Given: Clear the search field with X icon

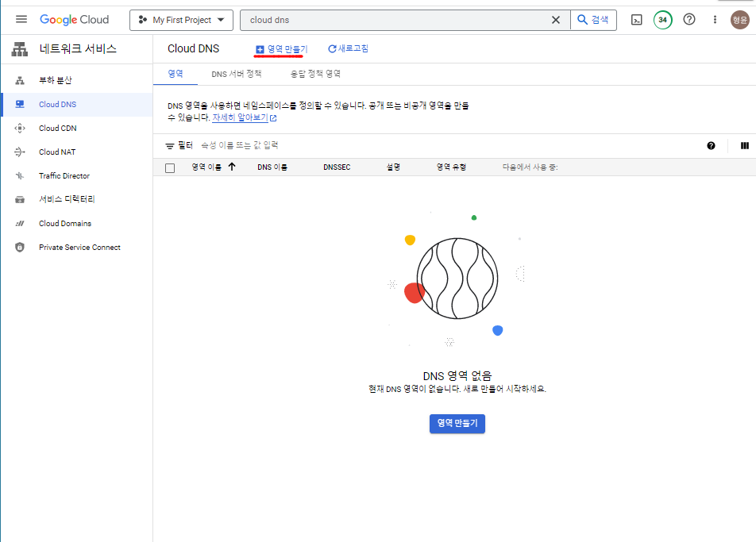Looking at the screenshot, I should click(556, 20).
